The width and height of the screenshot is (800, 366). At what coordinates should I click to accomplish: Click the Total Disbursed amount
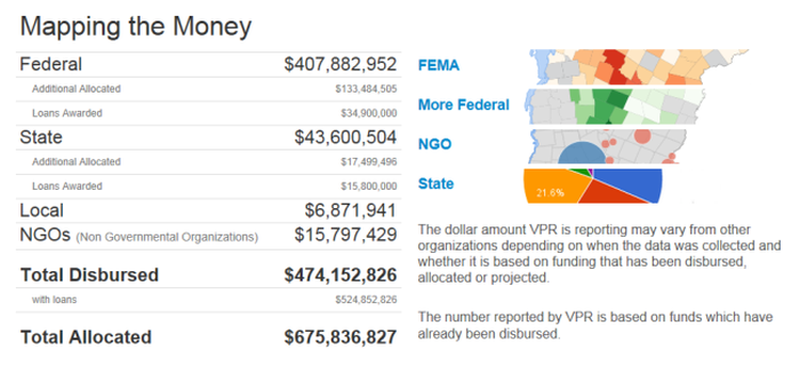tap(340, 275)
